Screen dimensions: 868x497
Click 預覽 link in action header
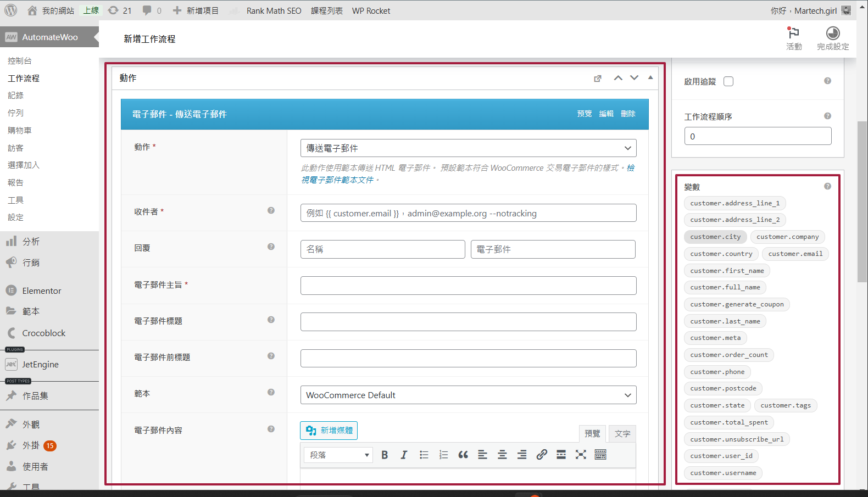[585, 114]
